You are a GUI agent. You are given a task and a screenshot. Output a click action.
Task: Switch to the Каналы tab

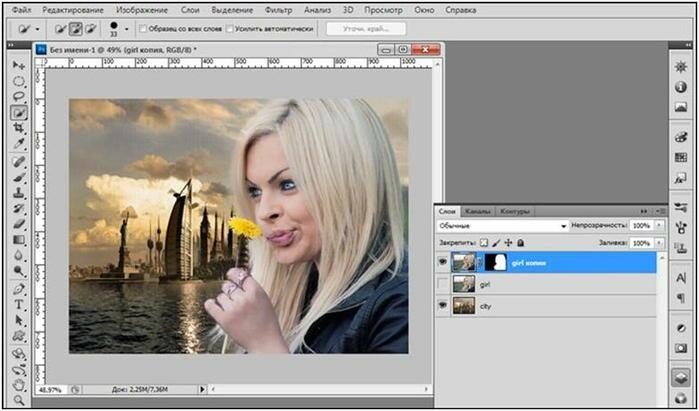click(x=478, y=211)
